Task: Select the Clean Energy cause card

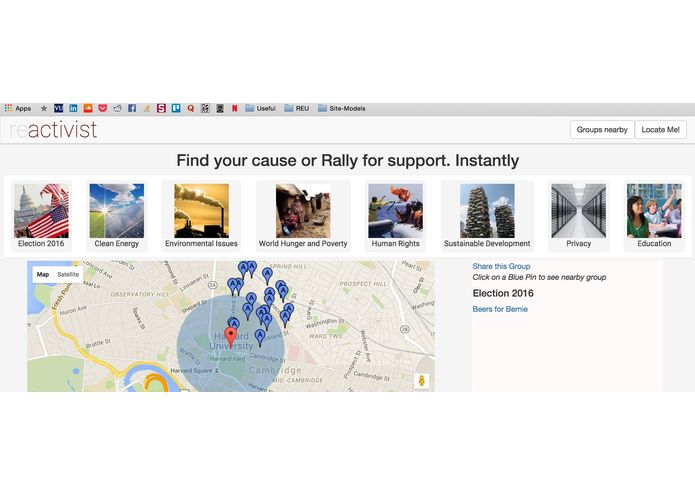Action: point(117,216)
